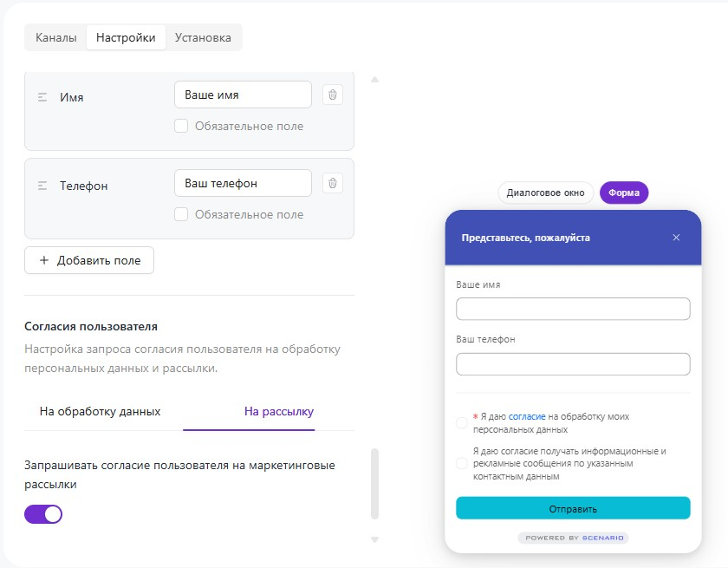Check Обязательное поле under Имя
This screenshot has width=728, height=568.
[181, 126]
